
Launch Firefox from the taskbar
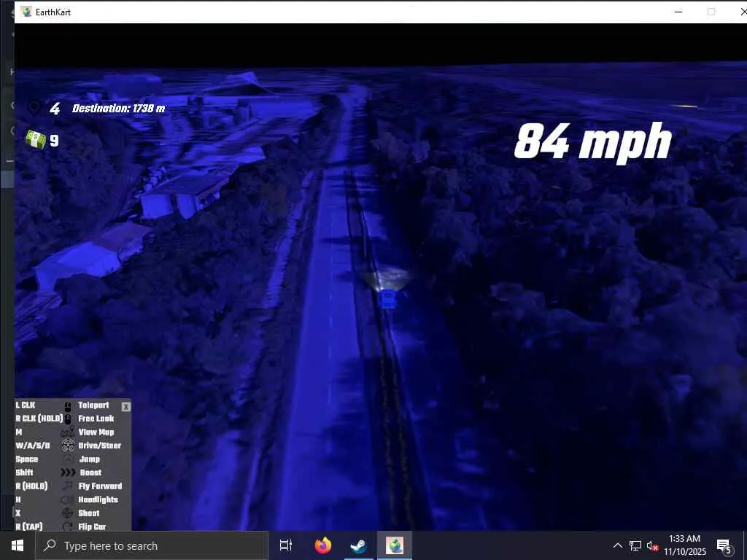(x=323, y=545)
